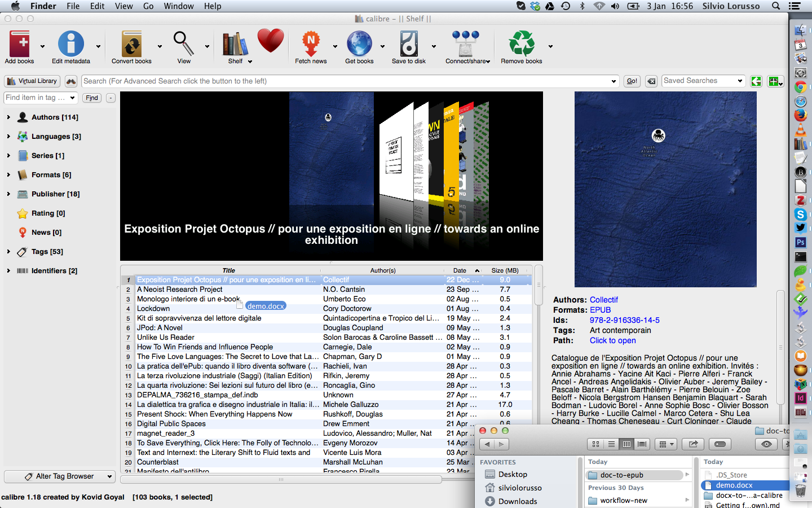812x508 pixels.
Task: Click the save-search binoculars plus icon
Action: [775, 81]
